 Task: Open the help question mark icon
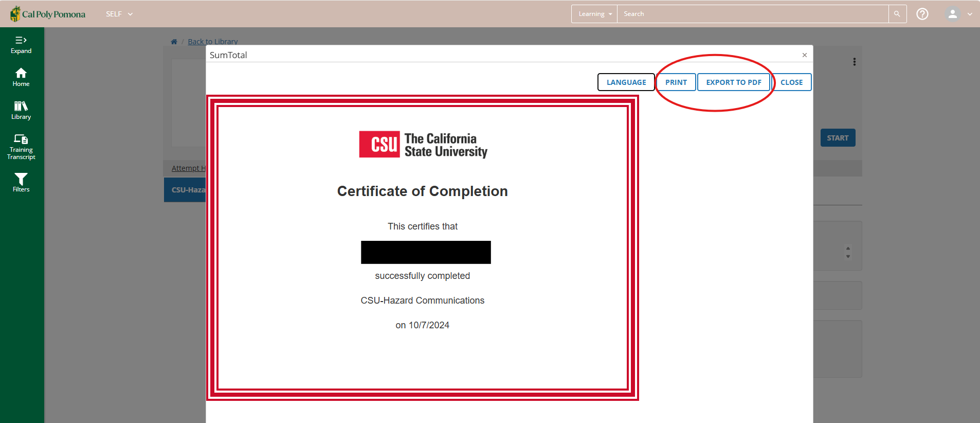(922, 14)
